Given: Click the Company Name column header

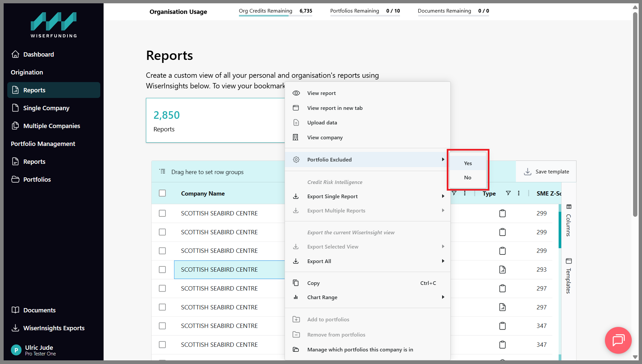Looking at the screenshot, I should pos(203,194).
